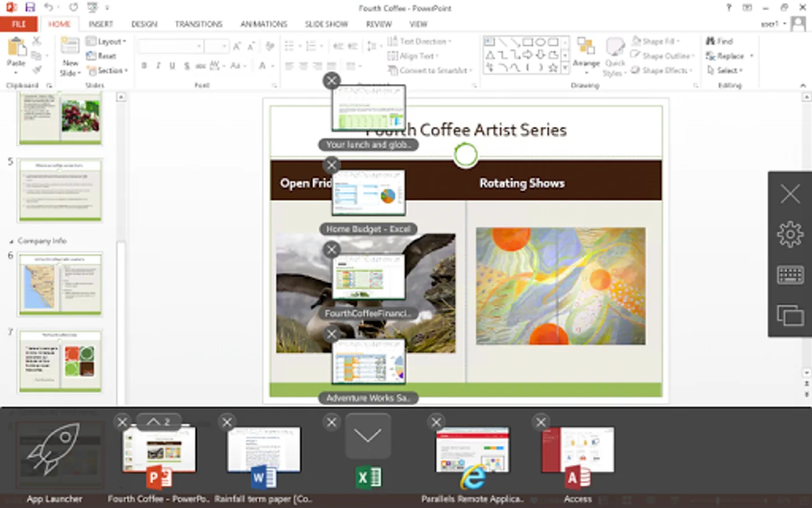Expand the PowerPoint group showing 2 windows
The height and width of the screenshot is (508, 812).
(158, 422)
